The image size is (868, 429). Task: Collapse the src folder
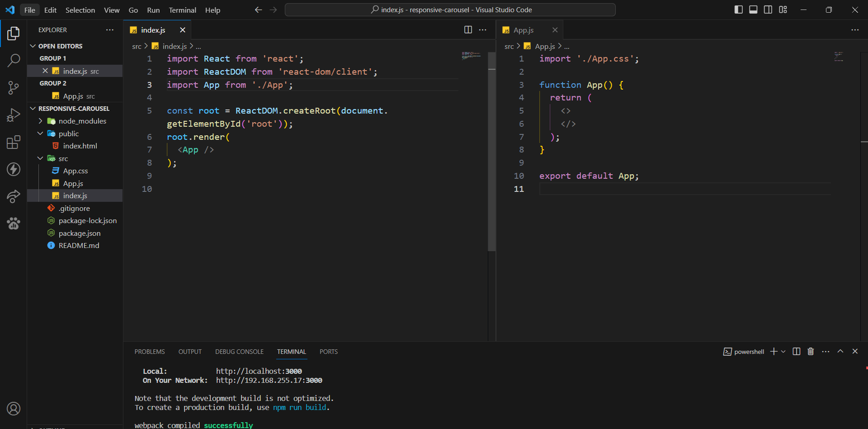click(x=40, y=158)
